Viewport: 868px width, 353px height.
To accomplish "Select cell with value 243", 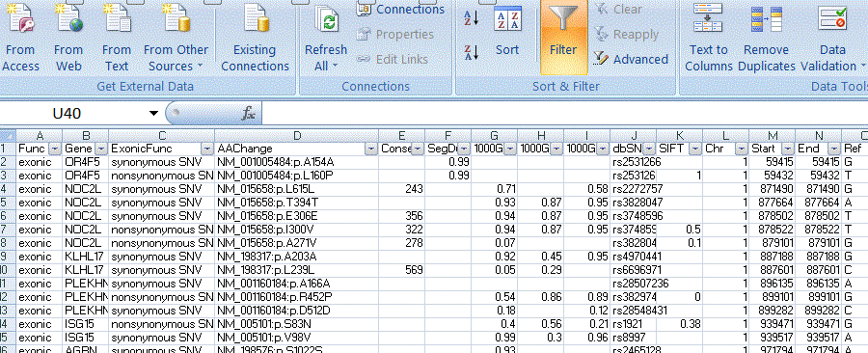I will pos(402,189).
